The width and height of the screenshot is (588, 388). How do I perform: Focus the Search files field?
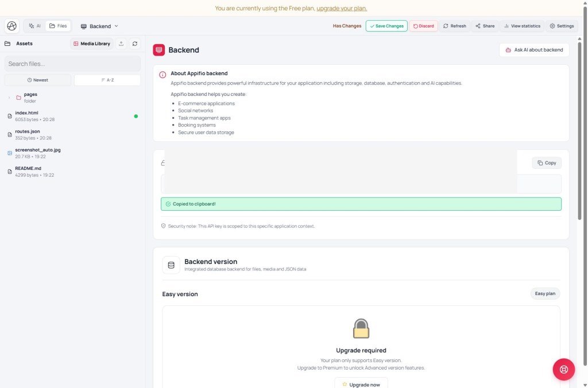pos(72,64)
